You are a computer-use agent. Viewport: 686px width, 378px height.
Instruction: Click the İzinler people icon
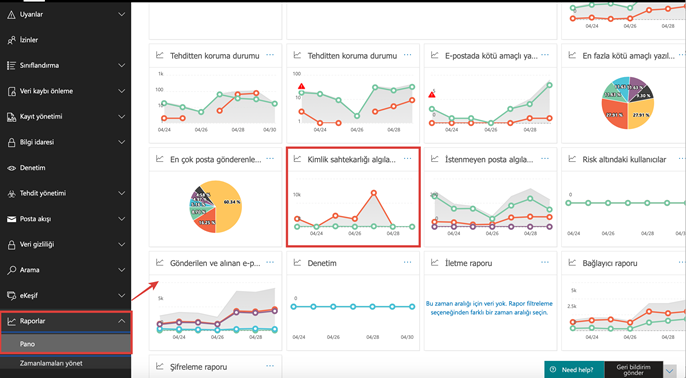pos(11,40)
